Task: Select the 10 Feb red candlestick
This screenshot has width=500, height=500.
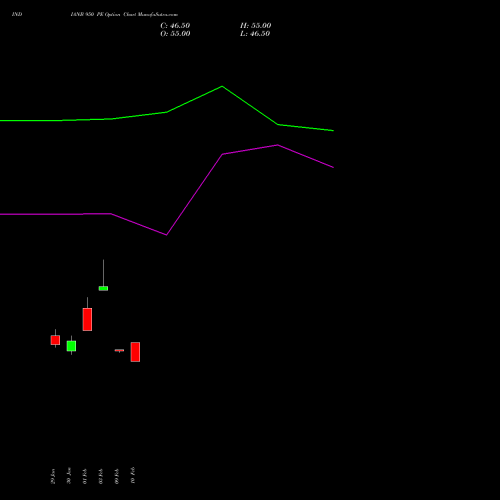Action: point(135,352)
